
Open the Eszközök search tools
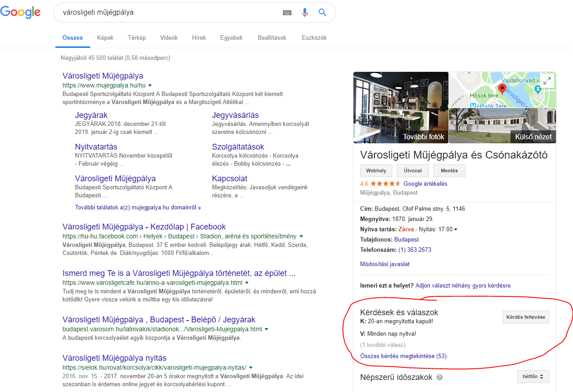[314, 38]
